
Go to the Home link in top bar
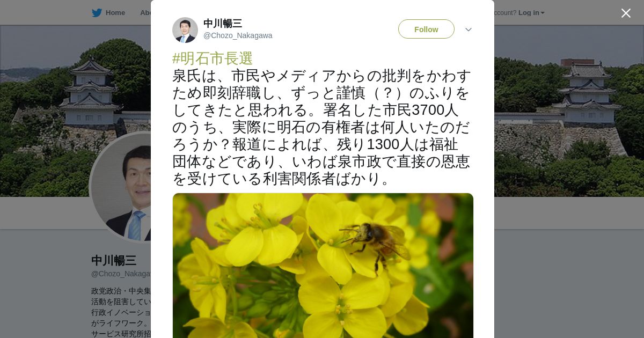click(x=115, y=13)
